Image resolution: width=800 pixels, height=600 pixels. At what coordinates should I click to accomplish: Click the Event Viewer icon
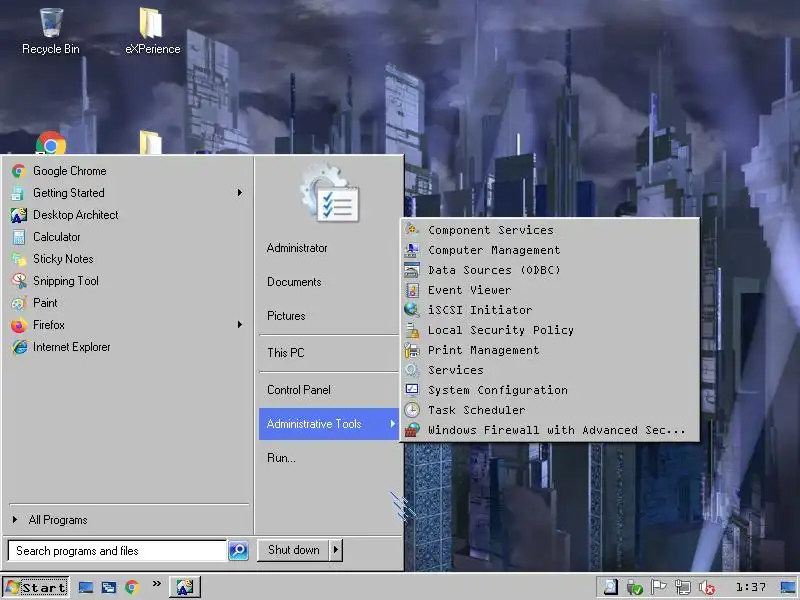pos(412,290)
